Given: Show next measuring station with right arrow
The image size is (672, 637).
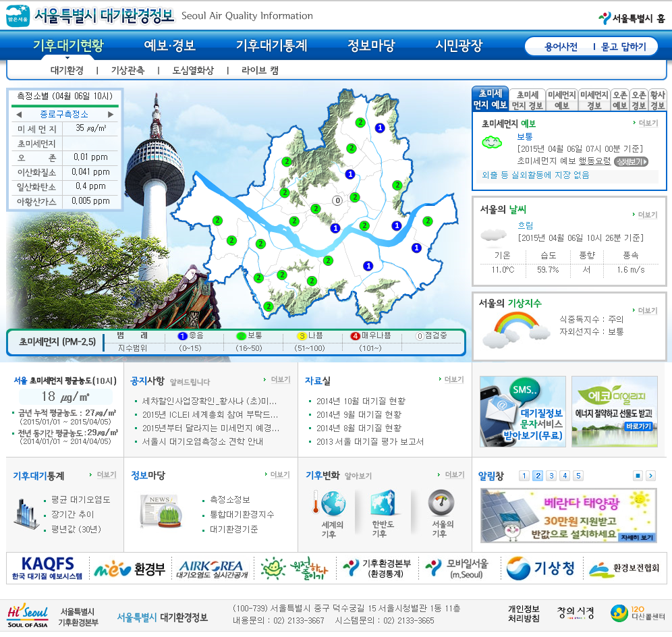Looking at the screenshot, I should [x=111, y=115].
